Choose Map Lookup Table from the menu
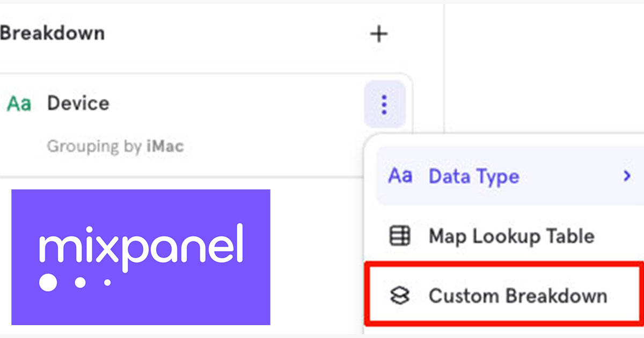 [x=511, y=236]
